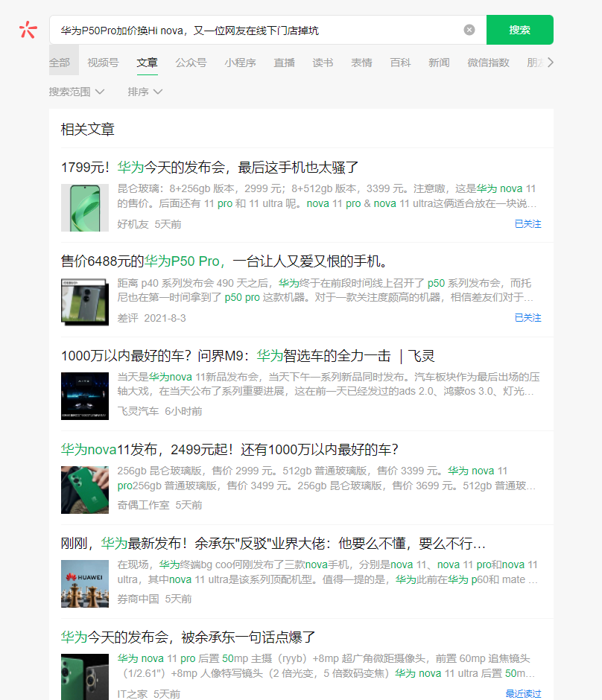The image size is (602, 700).
Task: Click the 相关文章 section heading
Action: coord(87,130)
